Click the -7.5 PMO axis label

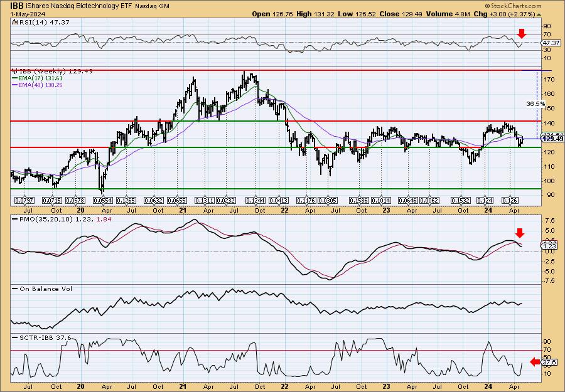(550, 282)
